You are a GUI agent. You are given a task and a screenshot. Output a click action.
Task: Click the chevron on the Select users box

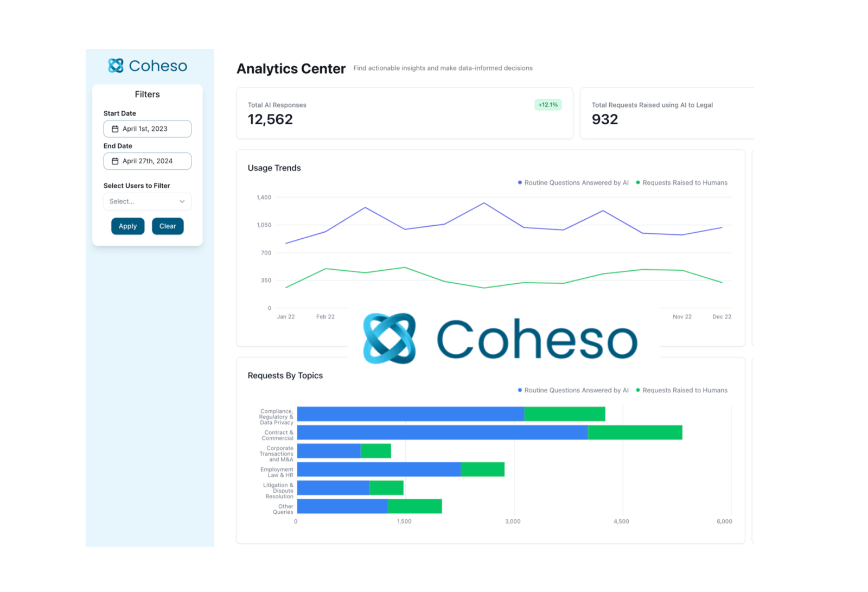tap(182, 201)
